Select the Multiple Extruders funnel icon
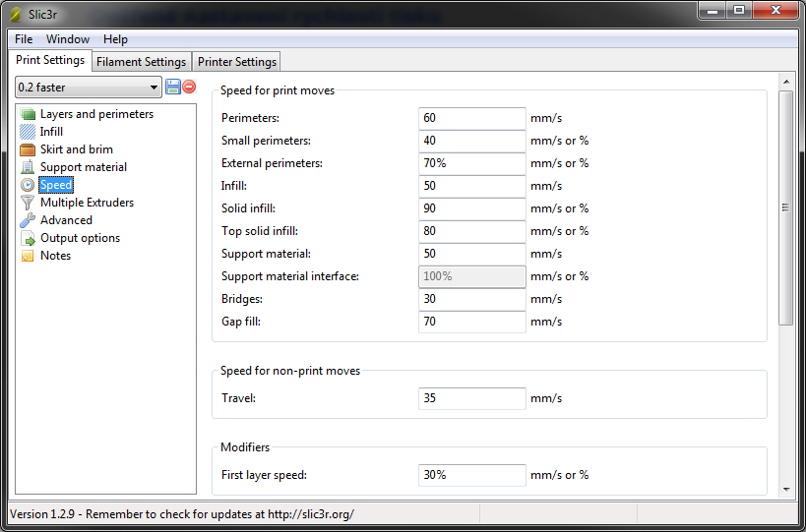 click(28, 203)
